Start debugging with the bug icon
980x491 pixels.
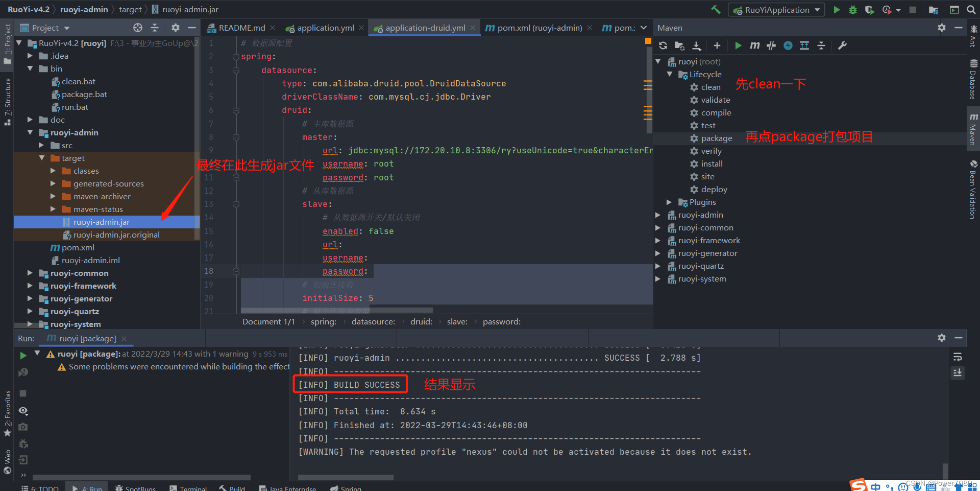852,10
